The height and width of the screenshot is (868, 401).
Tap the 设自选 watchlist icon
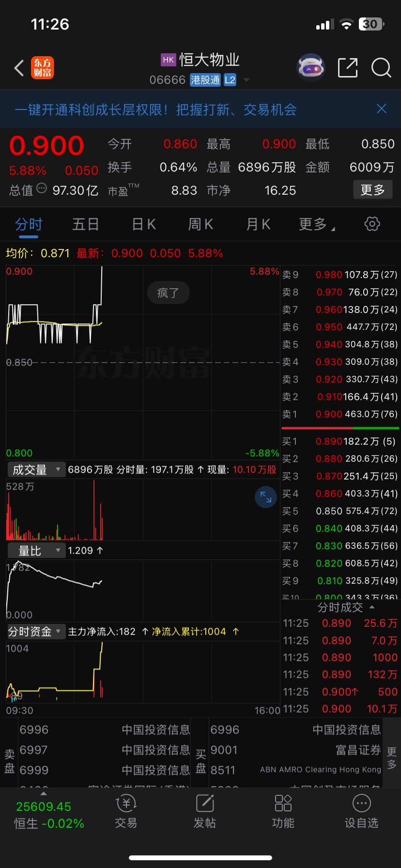(x=362, y=812)
